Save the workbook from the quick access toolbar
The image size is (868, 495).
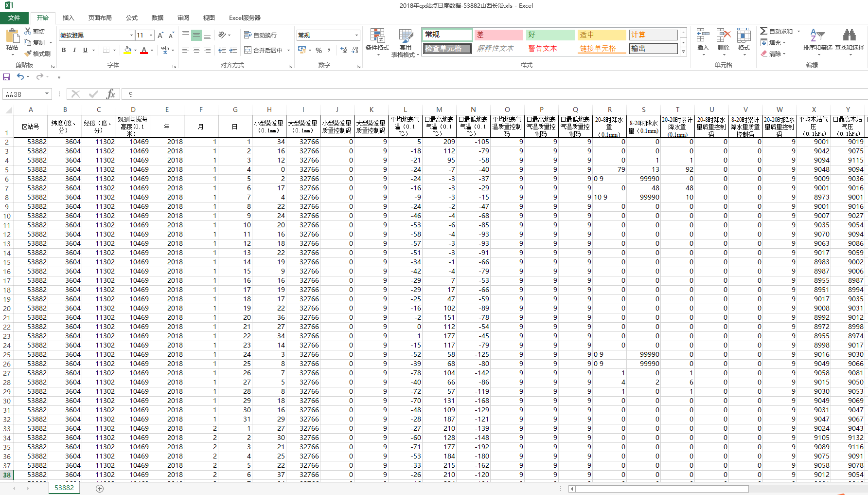click(x=6, y=77)
